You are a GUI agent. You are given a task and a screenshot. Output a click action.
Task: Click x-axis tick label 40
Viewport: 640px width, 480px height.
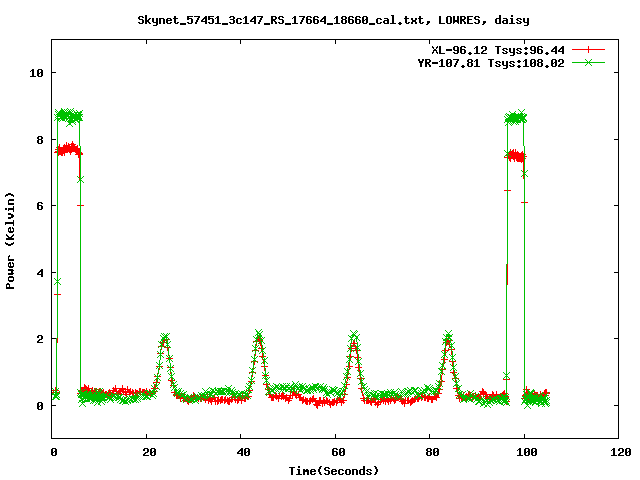(244, 452)
